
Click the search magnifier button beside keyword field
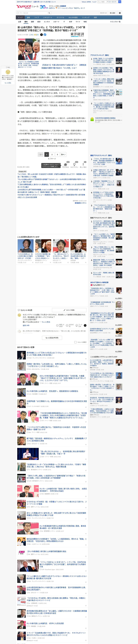point(49,13)
